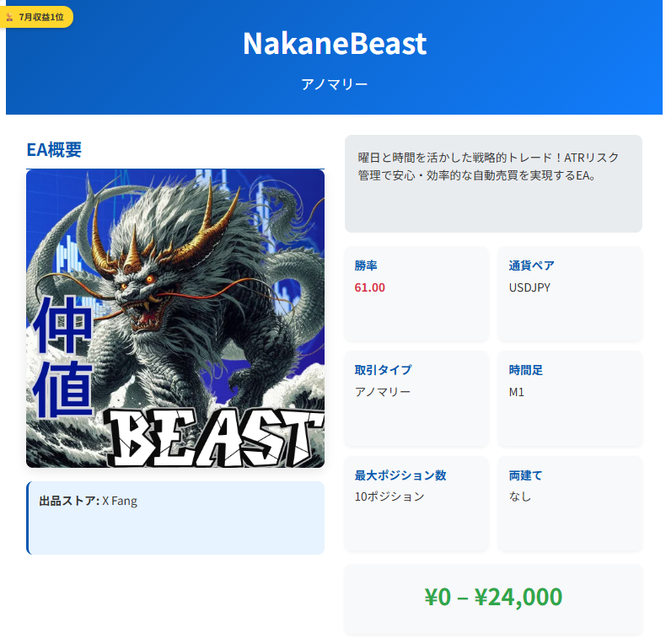
Task: Click the 伸値 kanji text on image
Action: pyautogui.click(x=62, y=357)
